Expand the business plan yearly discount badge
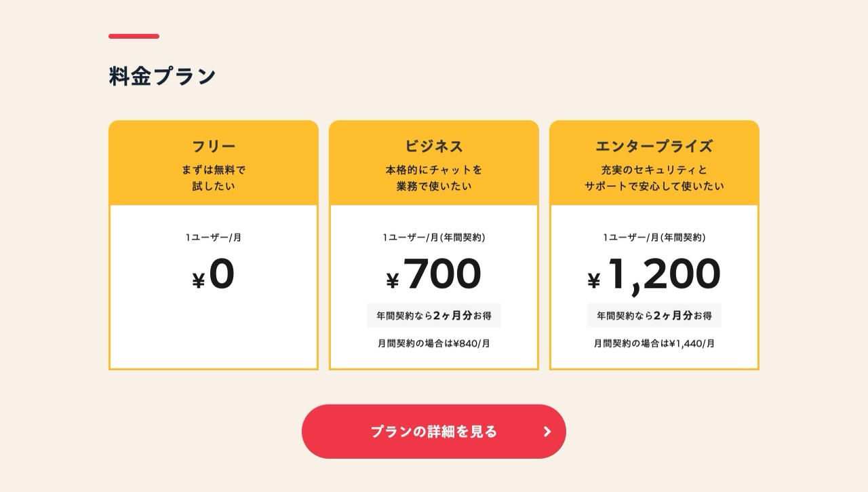Viewport: 868px width, 492px height. click(433, 315)
